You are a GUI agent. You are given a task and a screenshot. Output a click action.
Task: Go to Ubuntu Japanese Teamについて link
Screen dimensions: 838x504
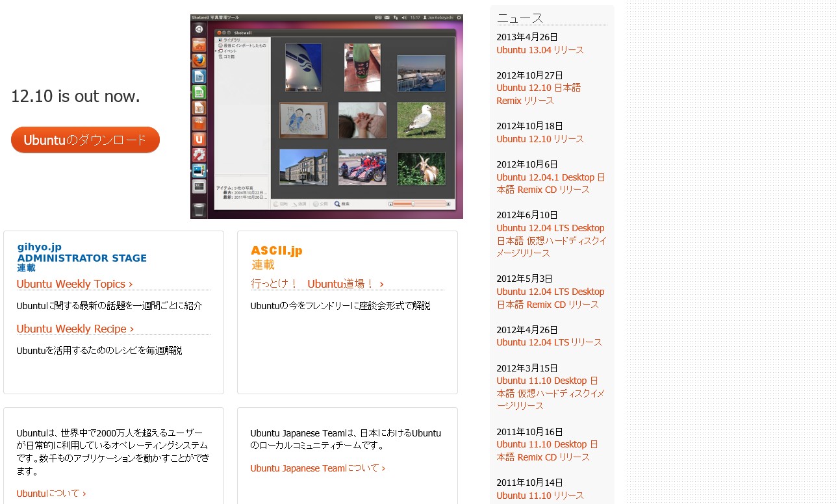click(318, 468)
